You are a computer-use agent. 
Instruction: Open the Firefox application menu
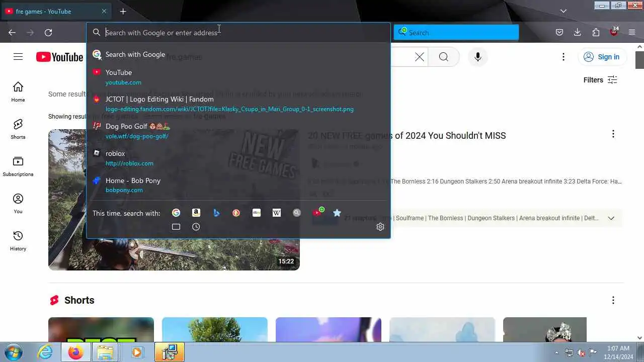pyautogui.click(x=632, y=33)
